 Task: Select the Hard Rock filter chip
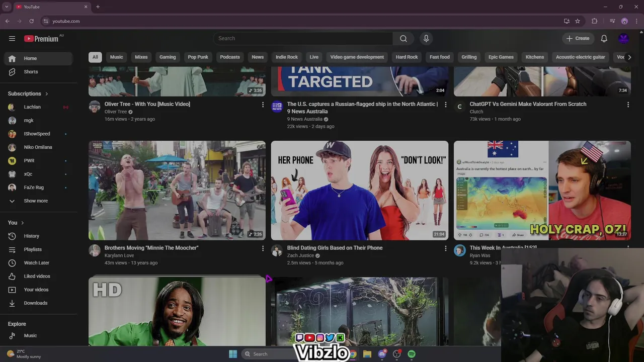tap(407, 57)
